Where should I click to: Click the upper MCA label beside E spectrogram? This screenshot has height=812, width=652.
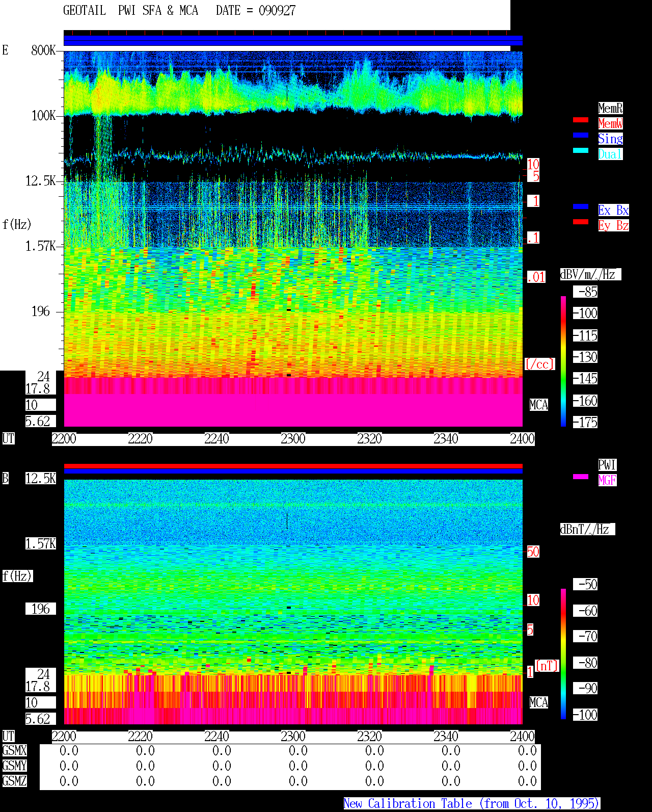click(539, 405)
